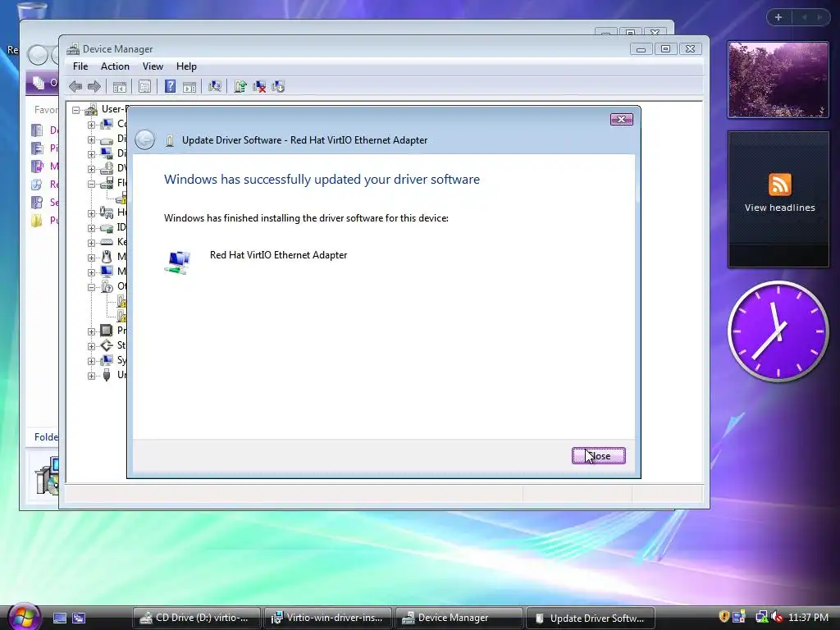Expand the Mice and pointing devices node

coord(91,258)
